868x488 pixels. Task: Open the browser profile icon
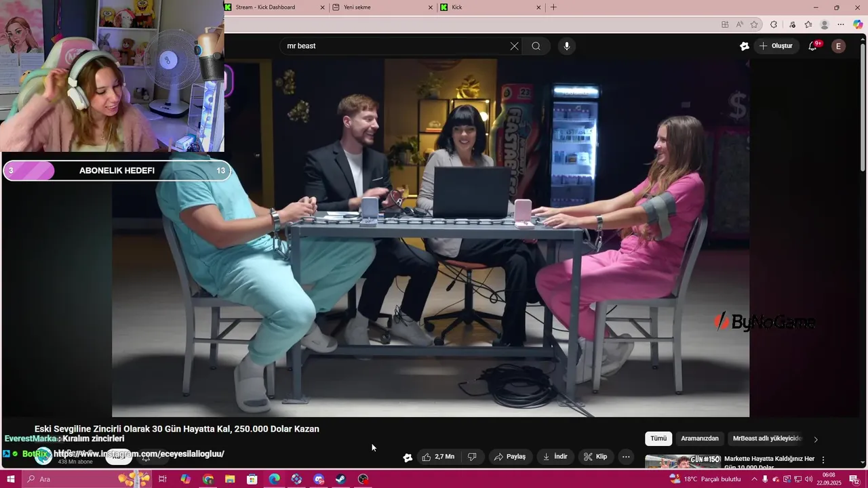coord(825,24)
